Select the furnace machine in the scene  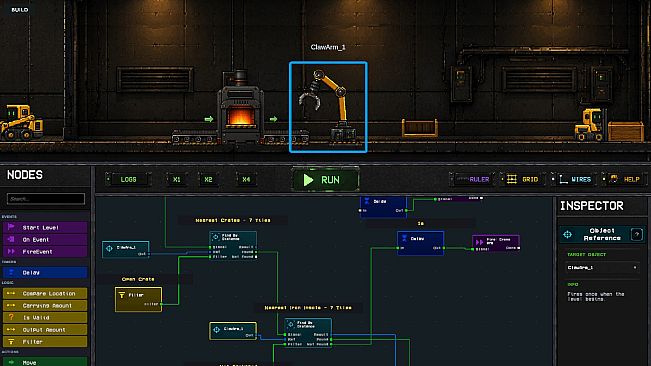pyautogui.click(x=240, y=108)
